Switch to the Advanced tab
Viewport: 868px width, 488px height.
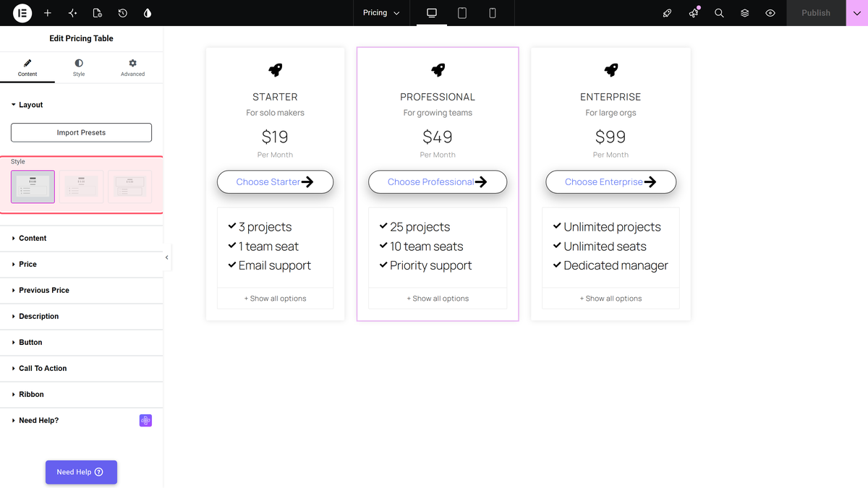(132, 68)
